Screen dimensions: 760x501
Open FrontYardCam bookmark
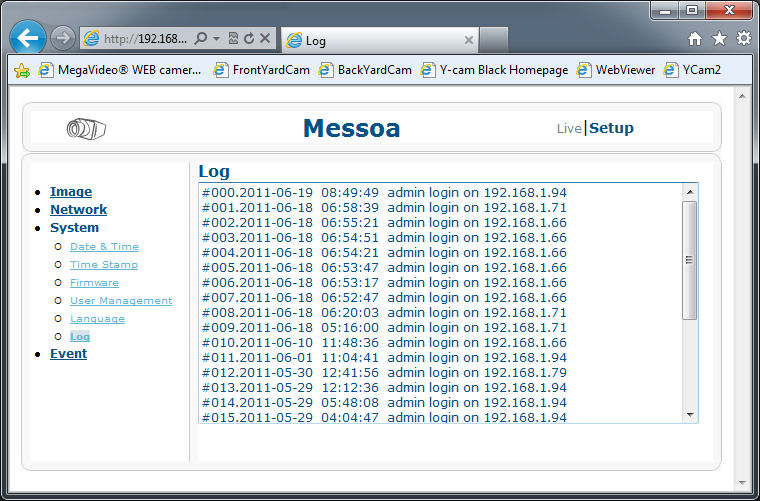(262, 70)
